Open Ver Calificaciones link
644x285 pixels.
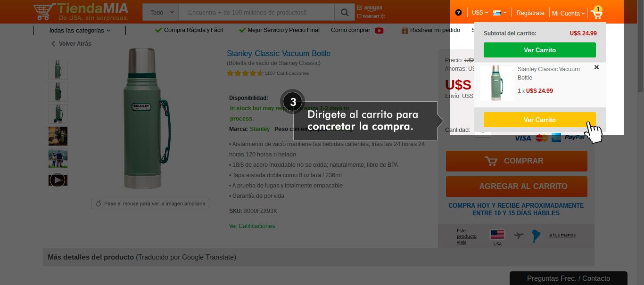pos(252,226)
